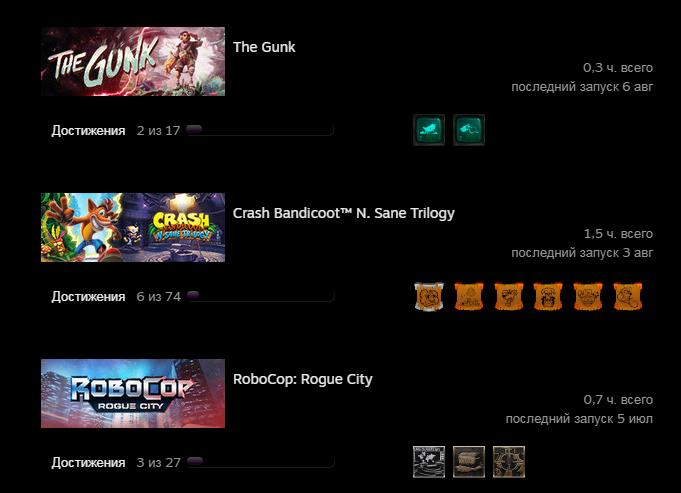The width and height of the screenshot is (681, 493).
Task: Open Достижения link for Crash Bandicoot
Action: coord(88,297)
